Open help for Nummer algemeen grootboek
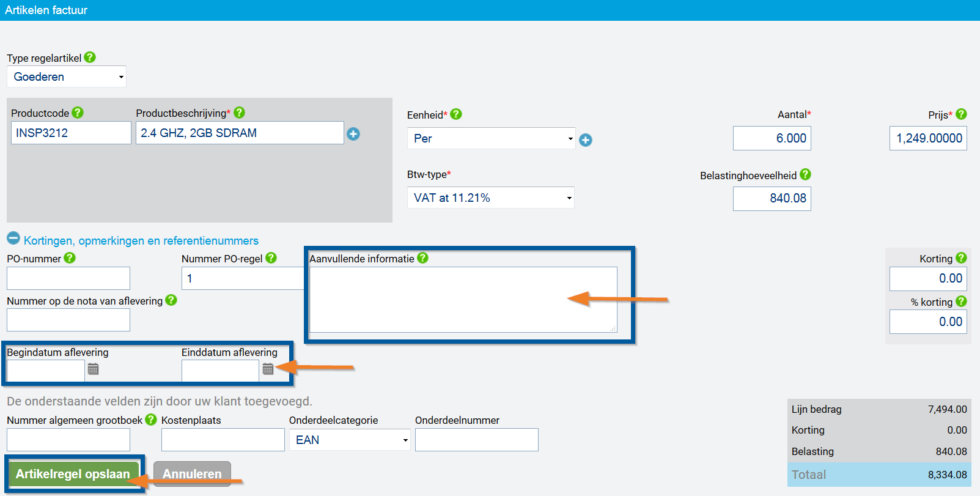The width and height of the screenshot is (980, 496). tap(151, 420)
